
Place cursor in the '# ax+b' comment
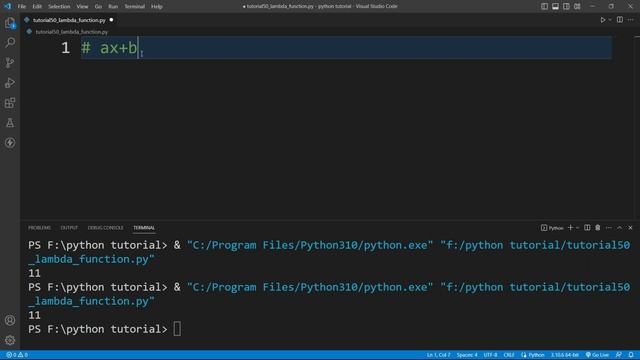click(109, 48)
